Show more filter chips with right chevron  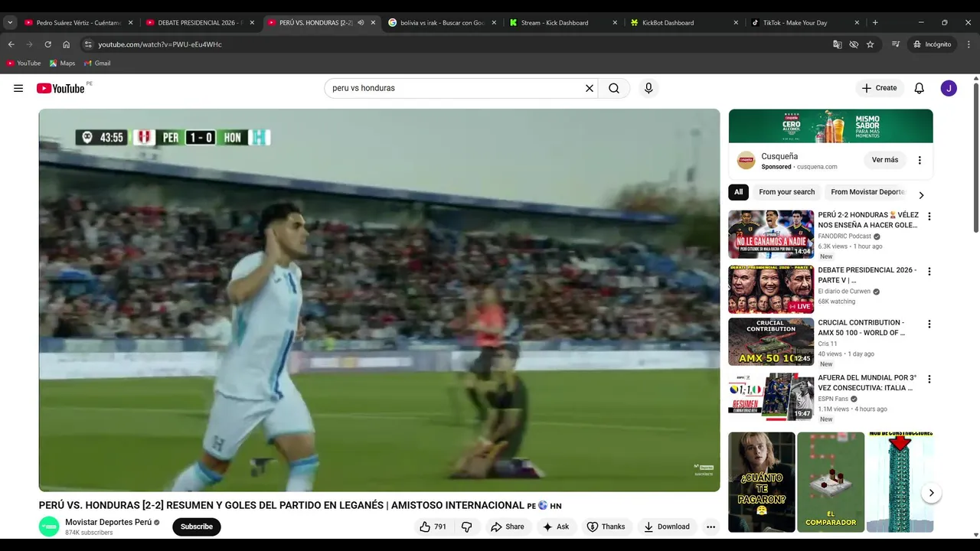coord(921,195)
